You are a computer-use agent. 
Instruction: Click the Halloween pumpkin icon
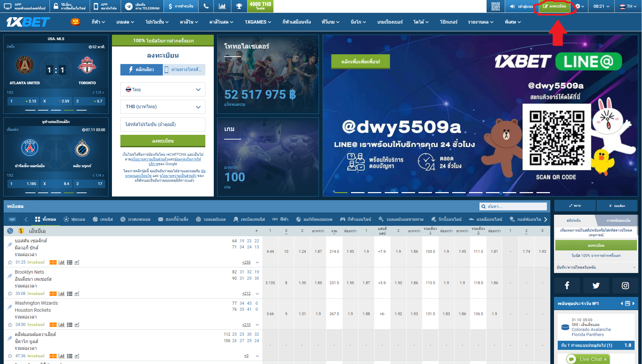[75, 22]
